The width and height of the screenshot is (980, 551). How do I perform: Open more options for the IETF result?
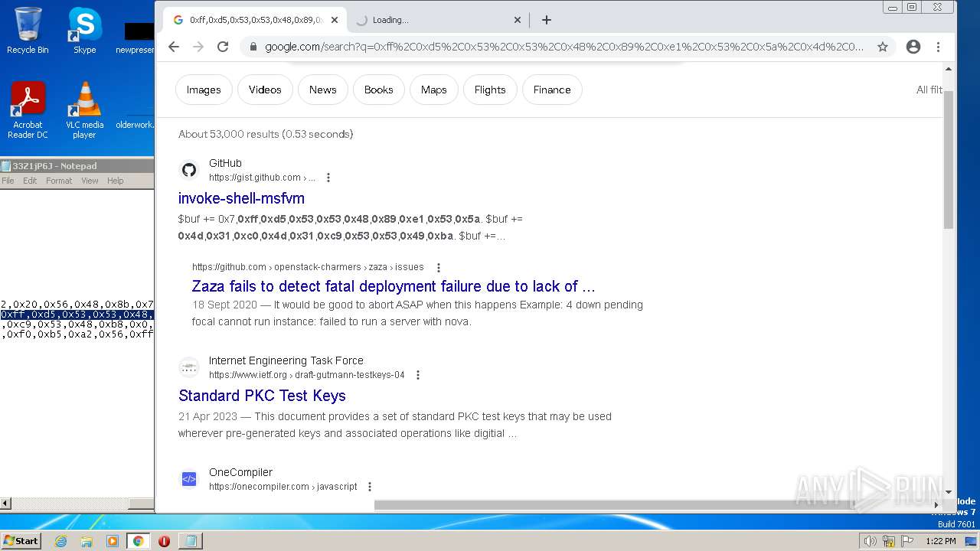click(418, 375)
